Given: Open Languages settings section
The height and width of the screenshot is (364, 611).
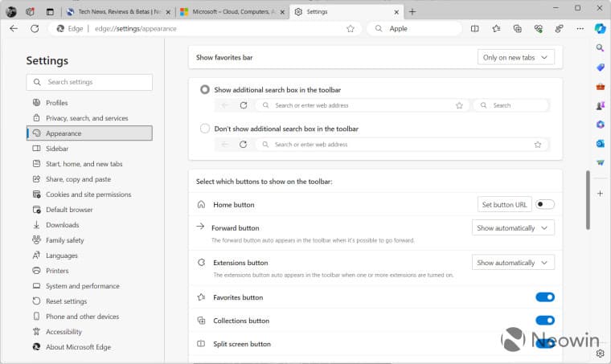Looking at the screenshot, I should point(89,256).
